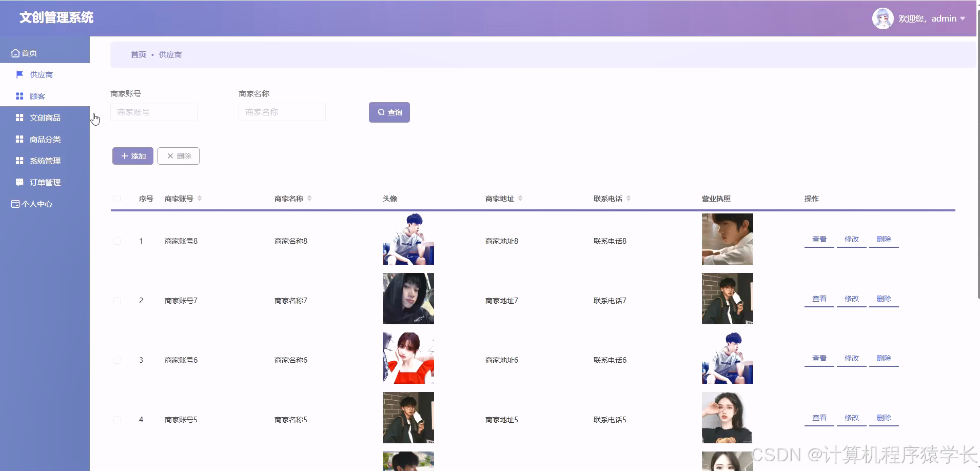This screenshot has width=980, height=471.
Task: Expand the 订单管理 sidebar menu
Action: pyautogui.click(x=45, y=182)
